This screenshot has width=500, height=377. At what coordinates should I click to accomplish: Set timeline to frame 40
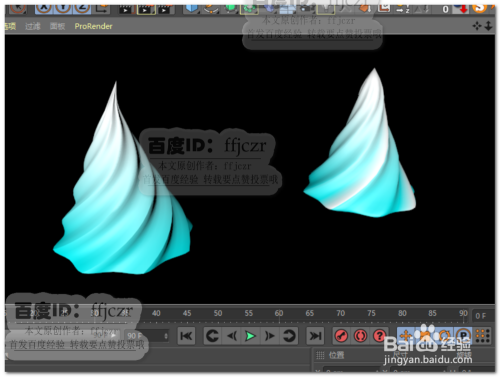tap(156, 313)
